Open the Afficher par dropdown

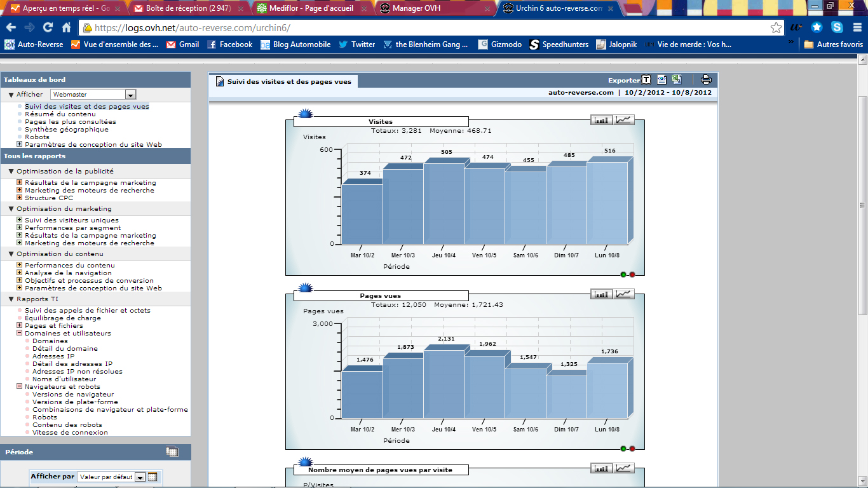point(140,477)
